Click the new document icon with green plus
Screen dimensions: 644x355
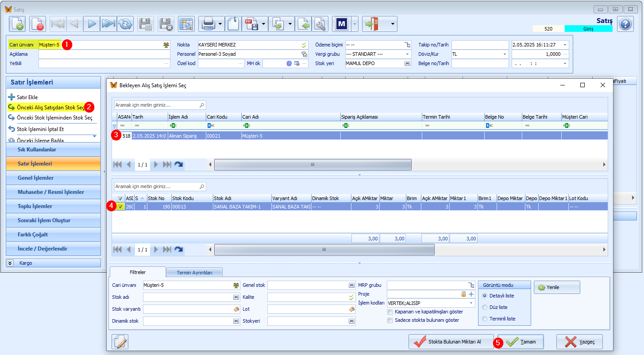(x=18, y=24)
